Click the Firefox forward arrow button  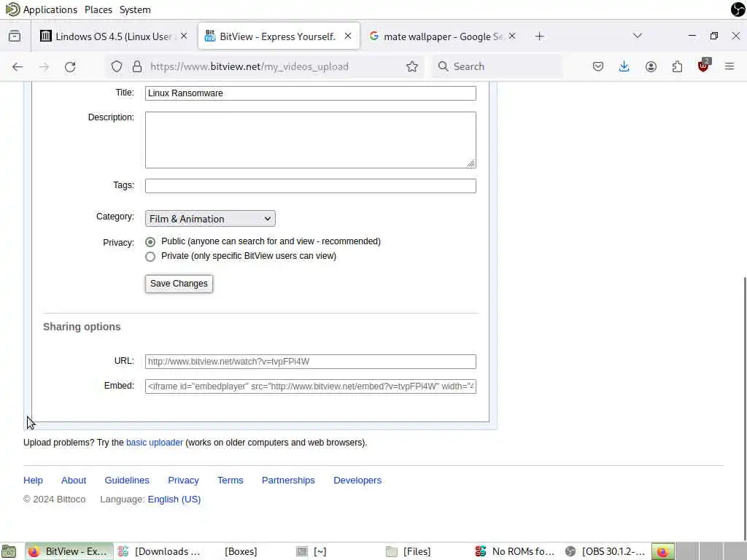tap(44, 66)
